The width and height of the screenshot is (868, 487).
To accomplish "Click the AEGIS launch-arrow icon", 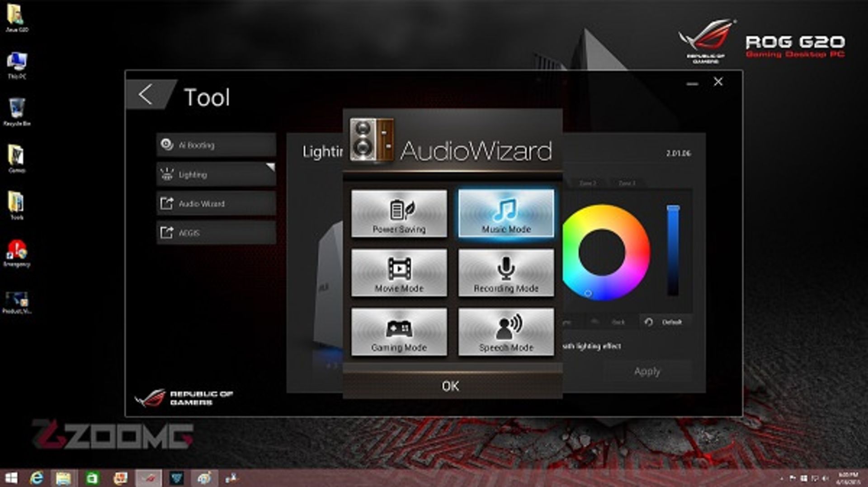I will point(167,233).
